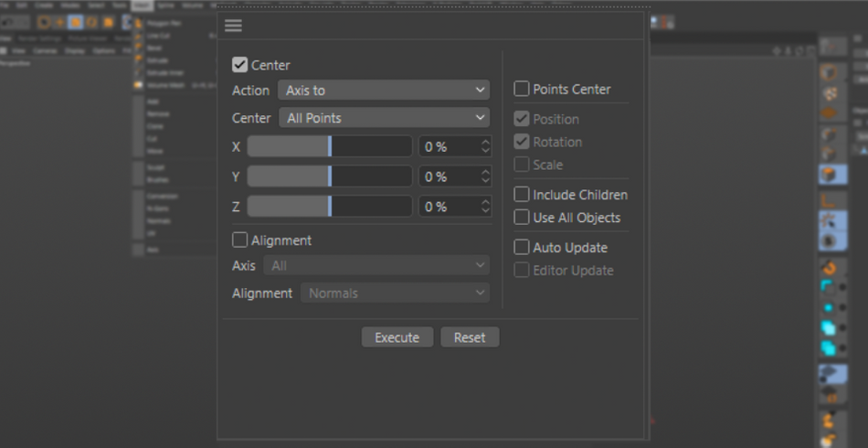The image size is (868, 448).
Task: Open the Select menu in the menu bar
Action: point(96,5)
